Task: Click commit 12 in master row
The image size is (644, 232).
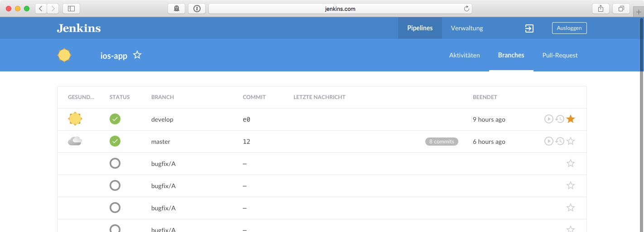Action: click(x=246, y=142)
